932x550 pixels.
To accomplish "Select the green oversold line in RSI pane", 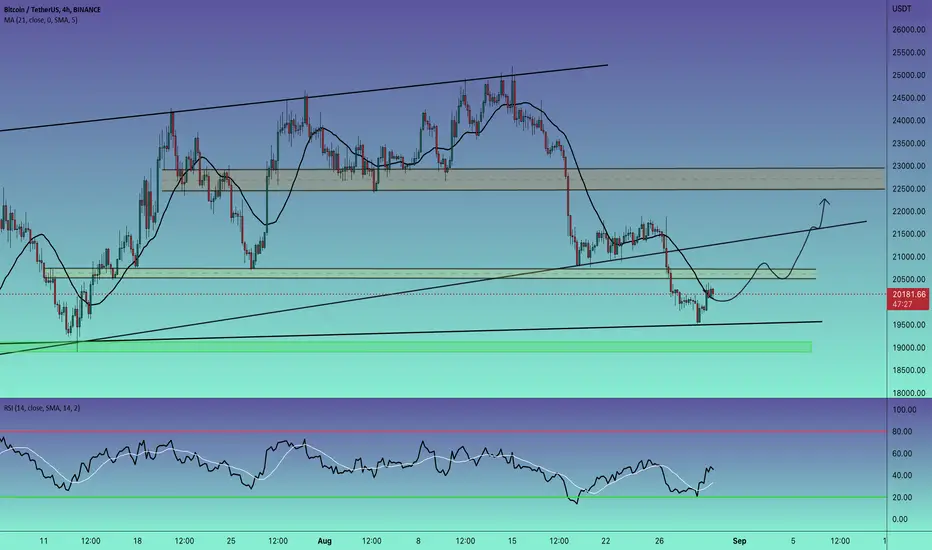I will point(443,497).
